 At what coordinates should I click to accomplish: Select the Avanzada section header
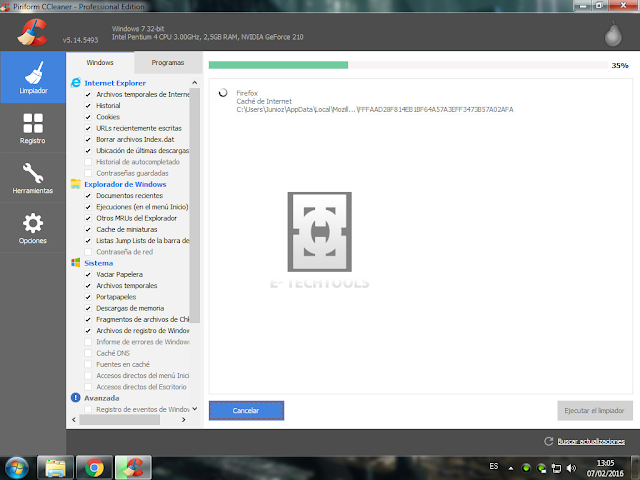(102, 398)
